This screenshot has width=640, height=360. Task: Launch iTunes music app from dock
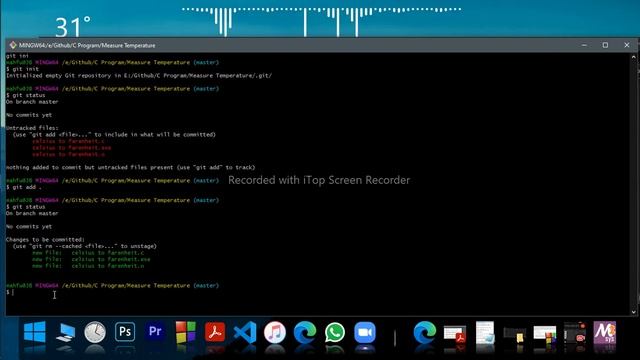point(275,332)
